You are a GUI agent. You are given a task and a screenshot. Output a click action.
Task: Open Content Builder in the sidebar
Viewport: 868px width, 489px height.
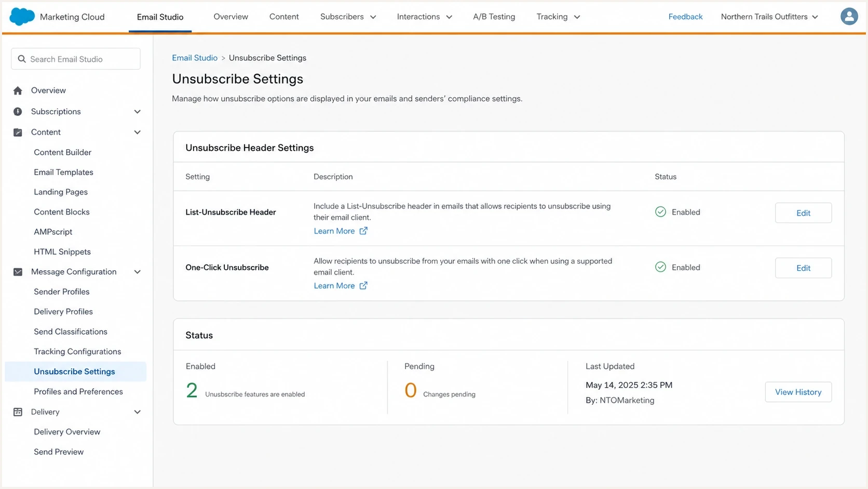click(62, 152)
